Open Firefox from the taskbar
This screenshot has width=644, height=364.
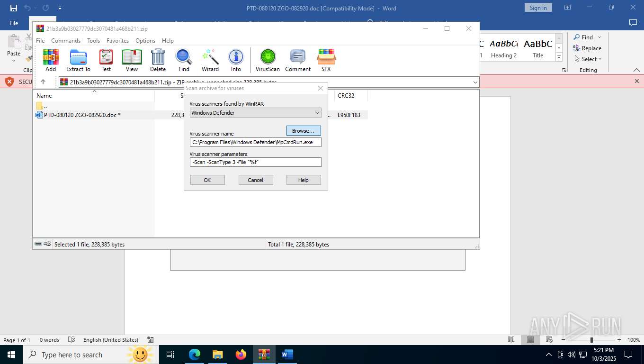[x=241, y=355]
